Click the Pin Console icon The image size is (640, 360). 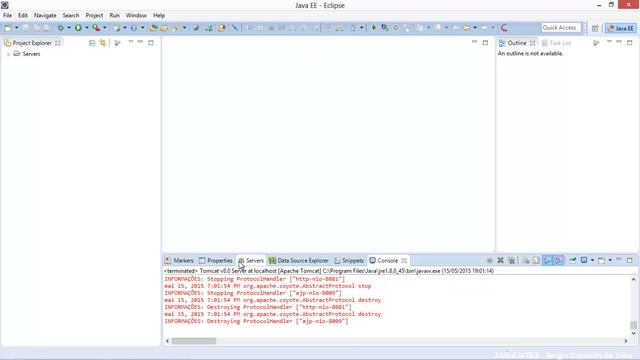point(573,260)
